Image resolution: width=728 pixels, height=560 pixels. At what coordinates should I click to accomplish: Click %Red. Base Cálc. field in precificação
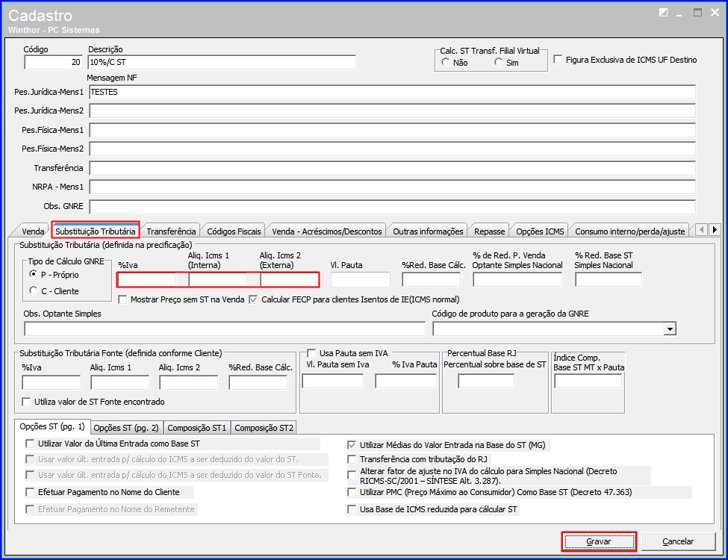tap(432, 279)
